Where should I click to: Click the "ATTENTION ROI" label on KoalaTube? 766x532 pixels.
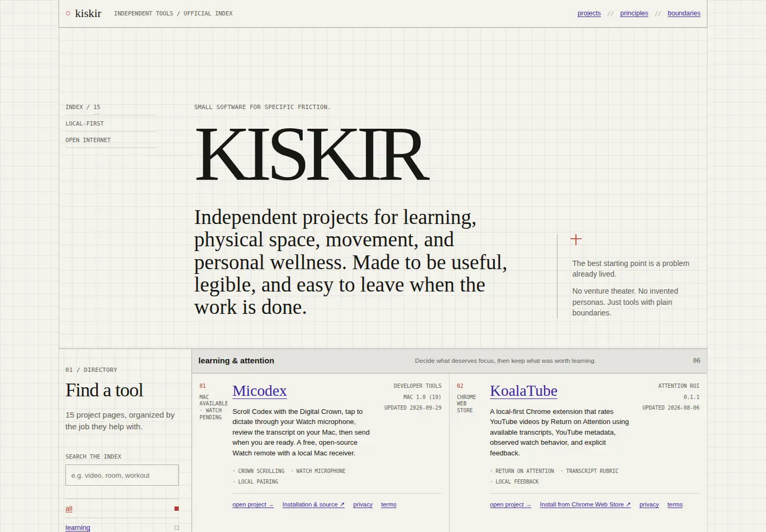tap(679, 386)
